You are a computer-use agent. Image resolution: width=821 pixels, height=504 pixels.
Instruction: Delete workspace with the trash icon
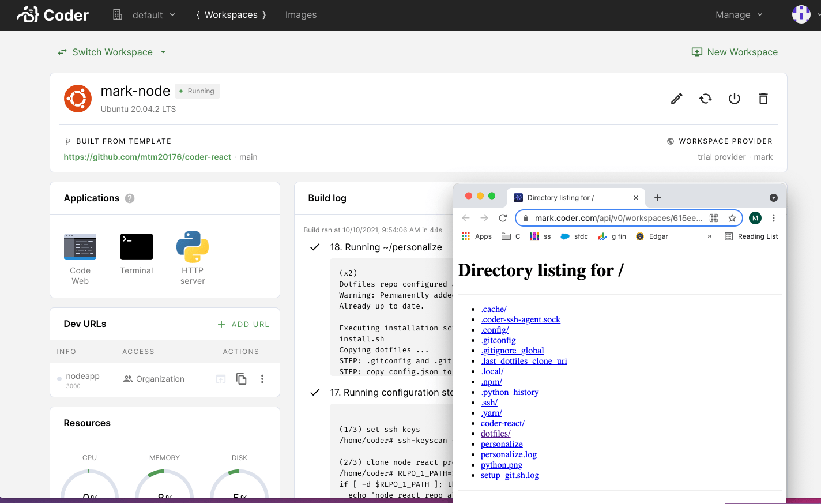tap(763, 99)
